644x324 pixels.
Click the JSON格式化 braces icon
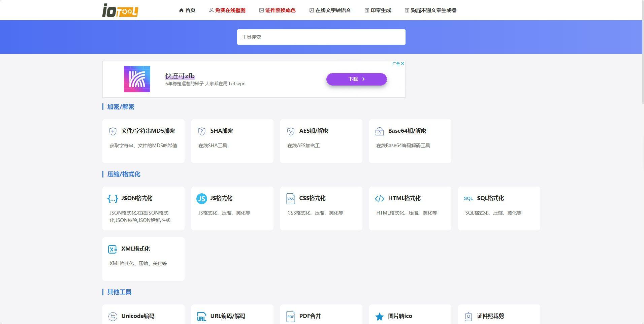[x=112, y=199]
